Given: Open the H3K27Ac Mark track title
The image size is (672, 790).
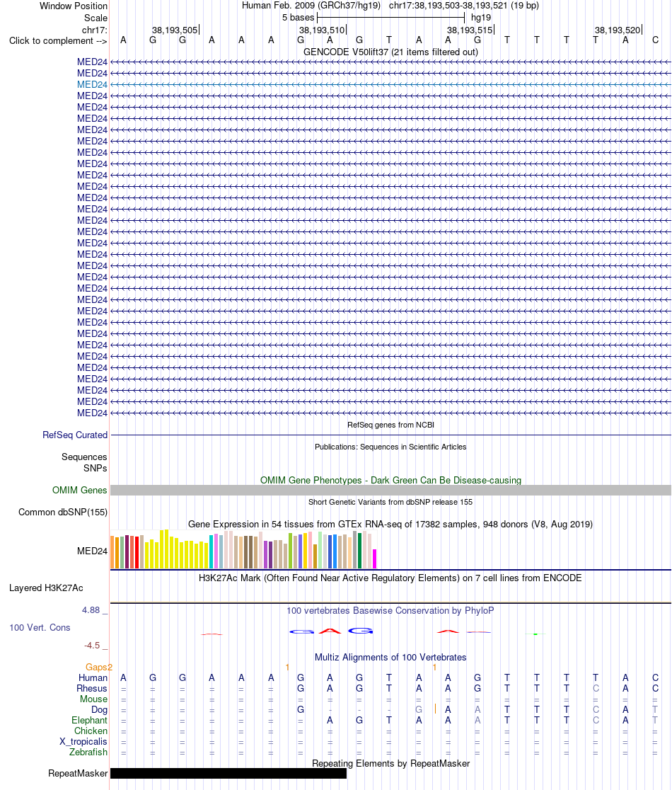Looking at the screenshot, I should 390,578.
